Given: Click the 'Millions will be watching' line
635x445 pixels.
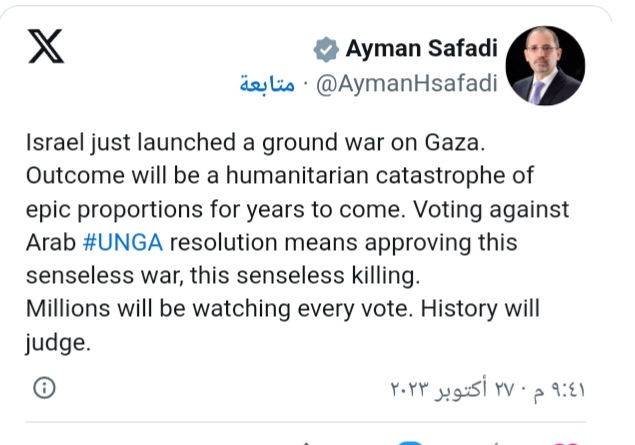Looking at the screenshot, I should click(283, 309).
